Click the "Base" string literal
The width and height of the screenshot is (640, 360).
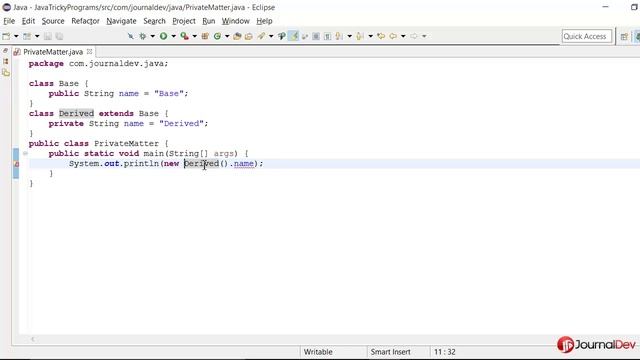pos(169,93)
